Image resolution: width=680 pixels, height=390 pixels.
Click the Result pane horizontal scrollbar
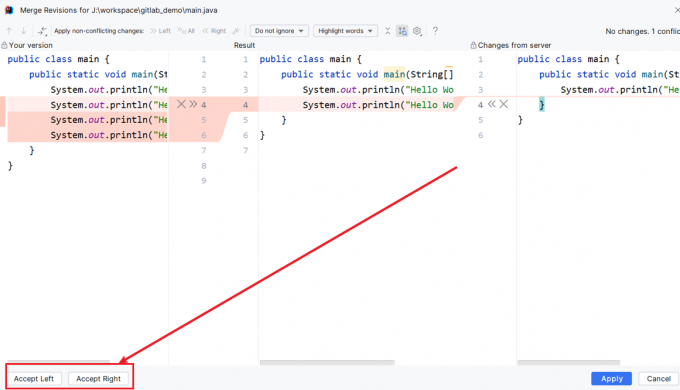pyautogui.click(x=327, y=363)
